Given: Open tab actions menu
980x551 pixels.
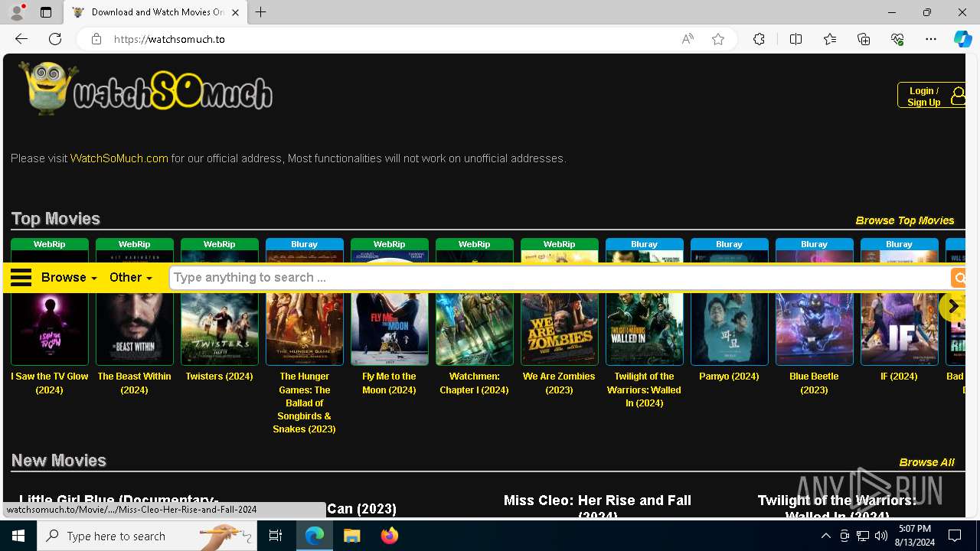Looking at the screenshot, I should tap(46, 12).
